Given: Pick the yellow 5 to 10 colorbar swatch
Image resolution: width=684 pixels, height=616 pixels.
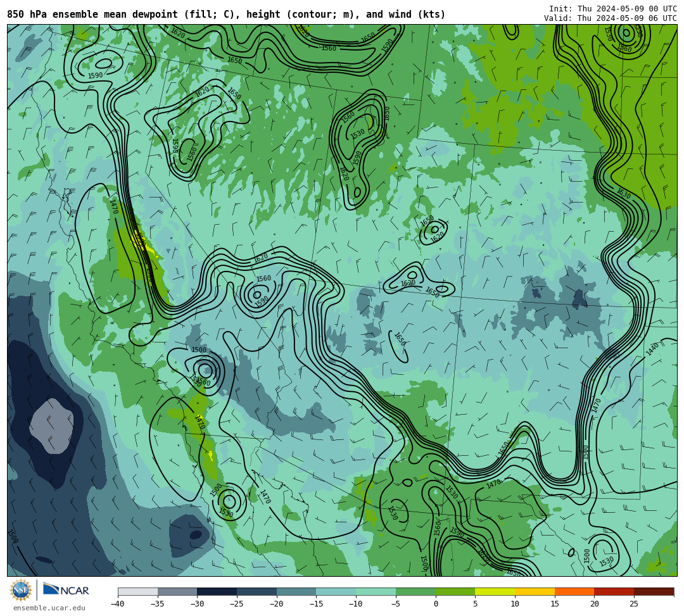Looking at the screenshot, I should tap(495, 591).
